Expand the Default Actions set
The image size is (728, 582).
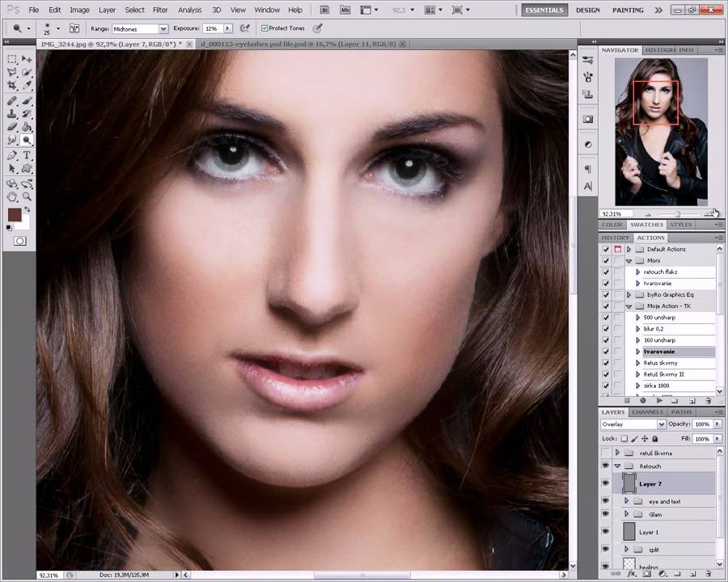pos(629,249)
